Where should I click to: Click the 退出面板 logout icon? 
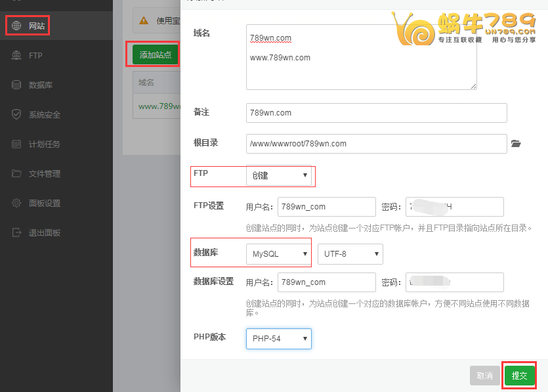pos(16,233)
